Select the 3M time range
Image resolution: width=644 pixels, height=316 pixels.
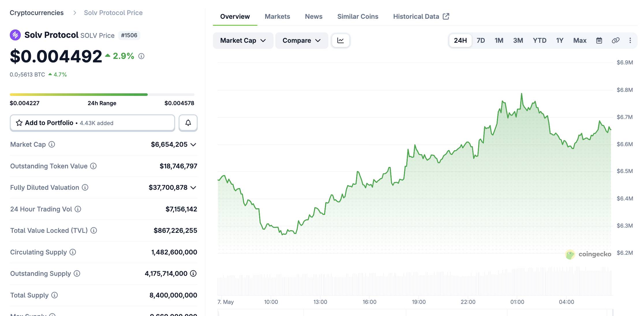tap(518, 40)
